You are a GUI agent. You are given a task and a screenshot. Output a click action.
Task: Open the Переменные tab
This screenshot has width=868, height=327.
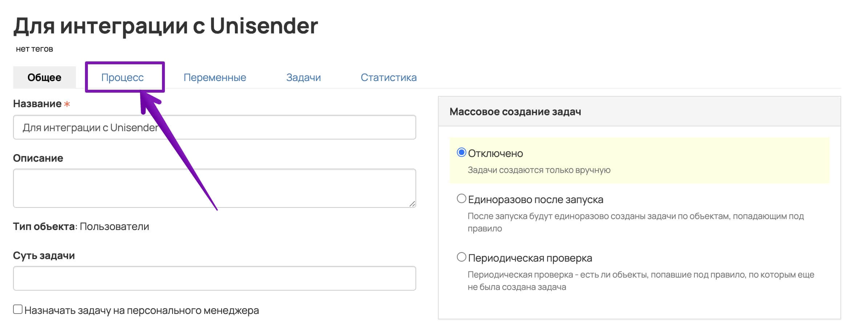215,77
